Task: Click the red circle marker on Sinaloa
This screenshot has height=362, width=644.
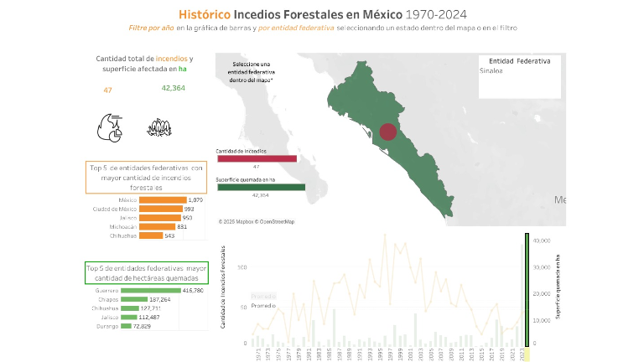Action: [x=387, y=132]
